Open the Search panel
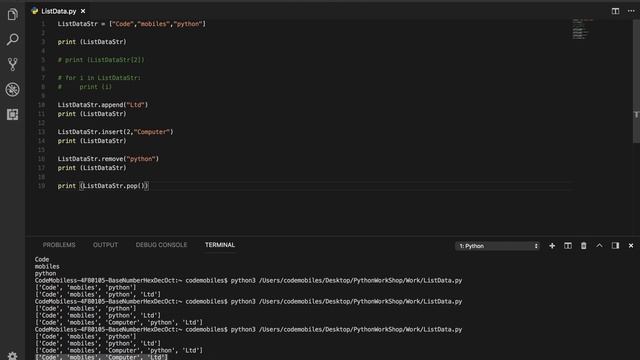 pyautogui.click(x=12, y=39)
